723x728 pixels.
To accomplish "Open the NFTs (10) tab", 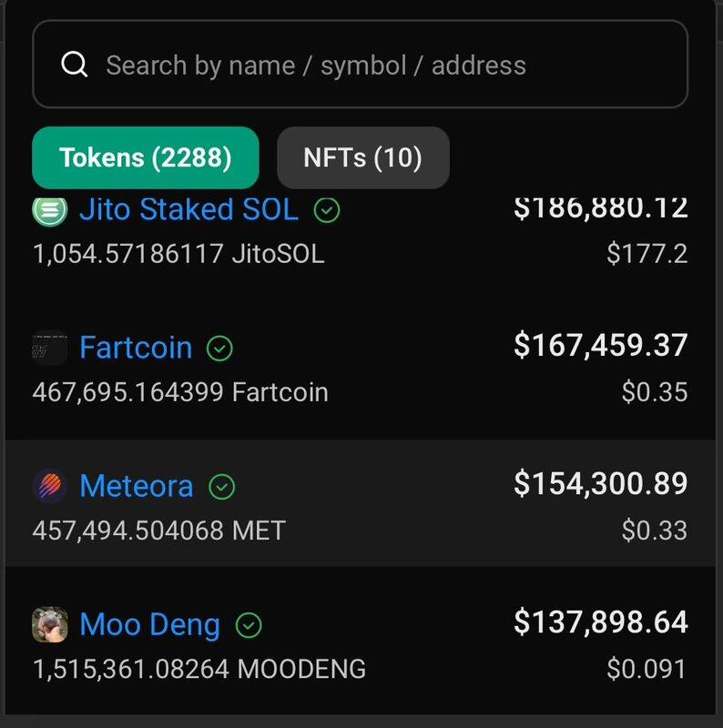I will (362, 157).
